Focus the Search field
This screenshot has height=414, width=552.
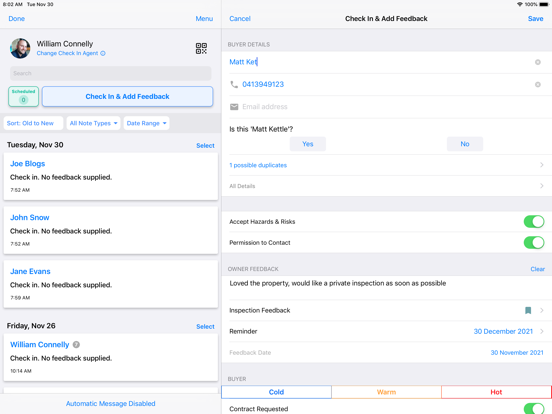pyautogui.click(x=111, y=73)
